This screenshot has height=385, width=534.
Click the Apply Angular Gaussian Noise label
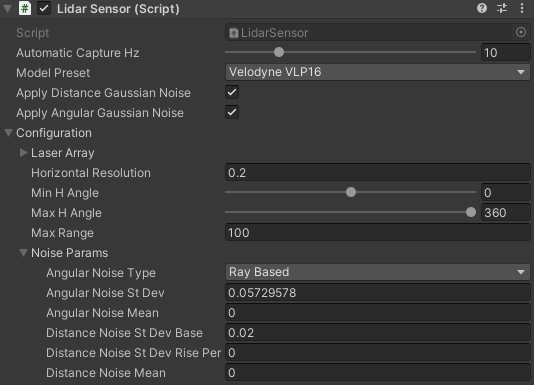pos(100,113)
